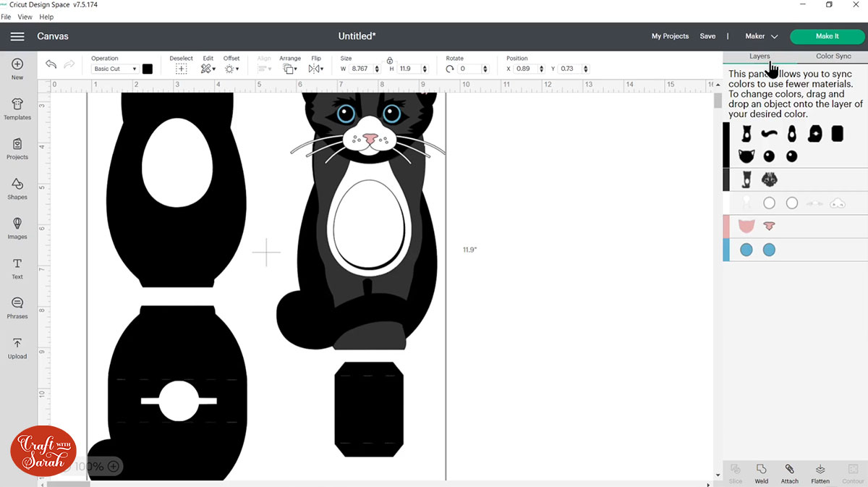
Task: Expand the Basic Cut operation dropdown
Action: [115, 69]
